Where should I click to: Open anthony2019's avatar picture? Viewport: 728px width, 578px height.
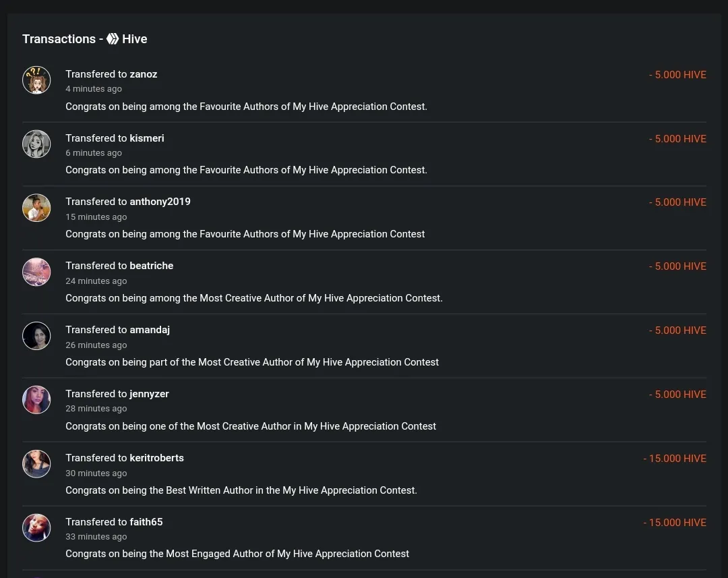(36, 208)
